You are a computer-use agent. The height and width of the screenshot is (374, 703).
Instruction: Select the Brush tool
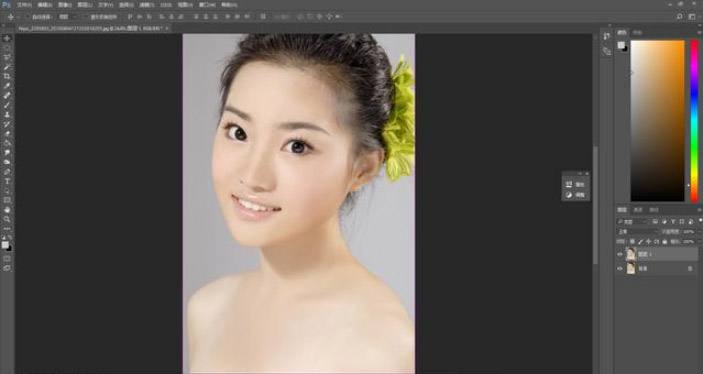(x=7, y=105)
